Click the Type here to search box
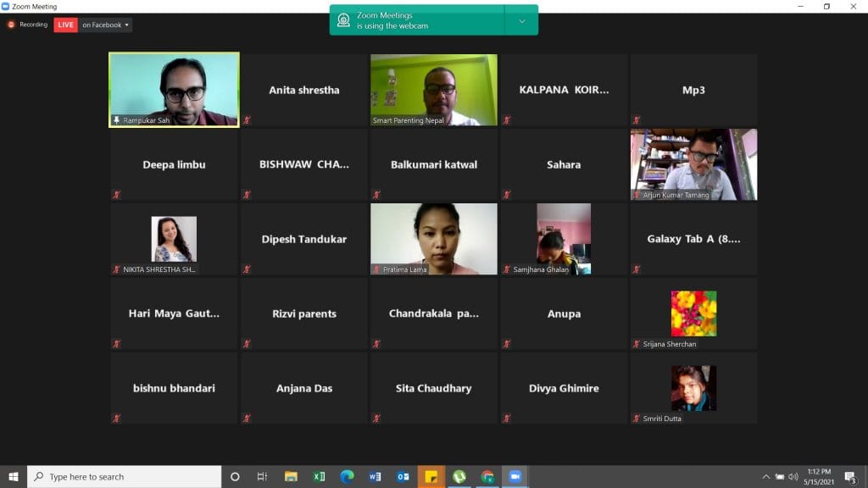 (124, 476)
